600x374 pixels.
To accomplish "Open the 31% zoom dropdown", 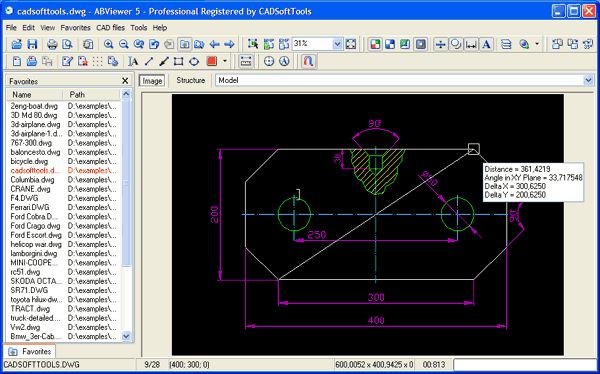I will click(337, 44).
